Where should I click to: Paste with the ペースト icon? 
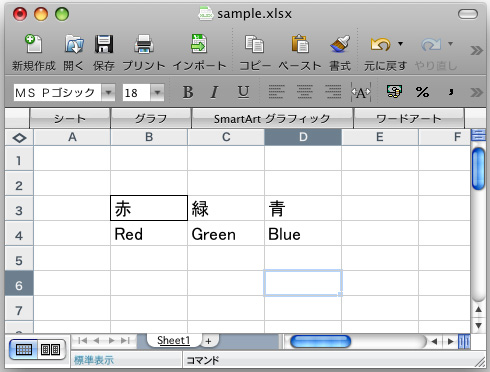300,44
